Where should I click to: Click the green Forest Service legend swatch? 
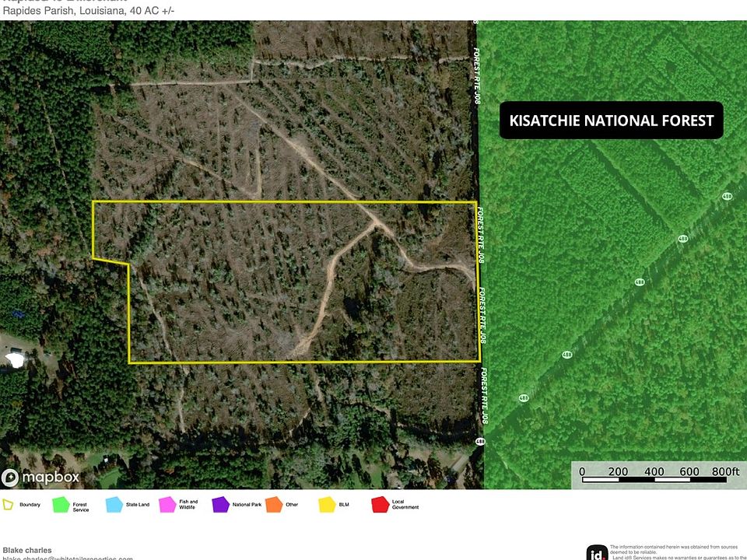(x=61, y=505)
